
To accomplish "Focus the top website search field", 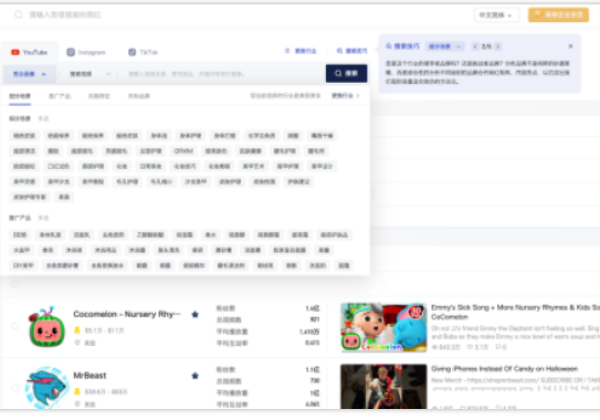I will point(237,15).
